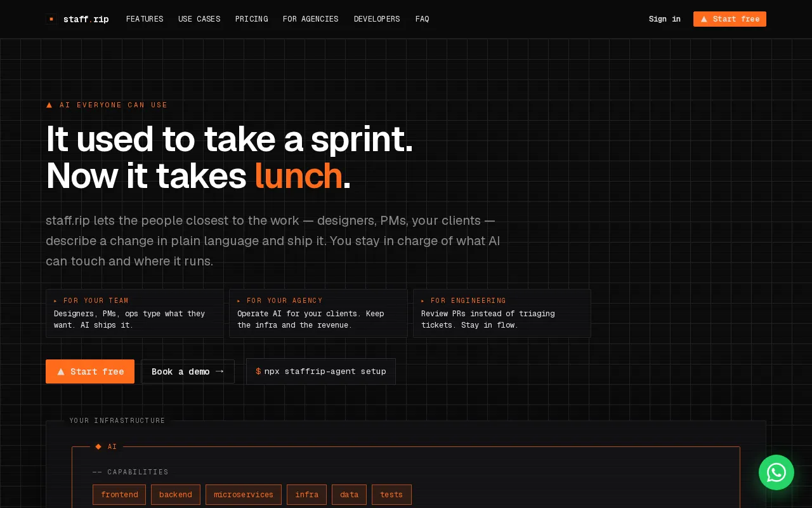The image size is (812, 508).
Task: Navigate to For Agencies
Action: [311, 19]
